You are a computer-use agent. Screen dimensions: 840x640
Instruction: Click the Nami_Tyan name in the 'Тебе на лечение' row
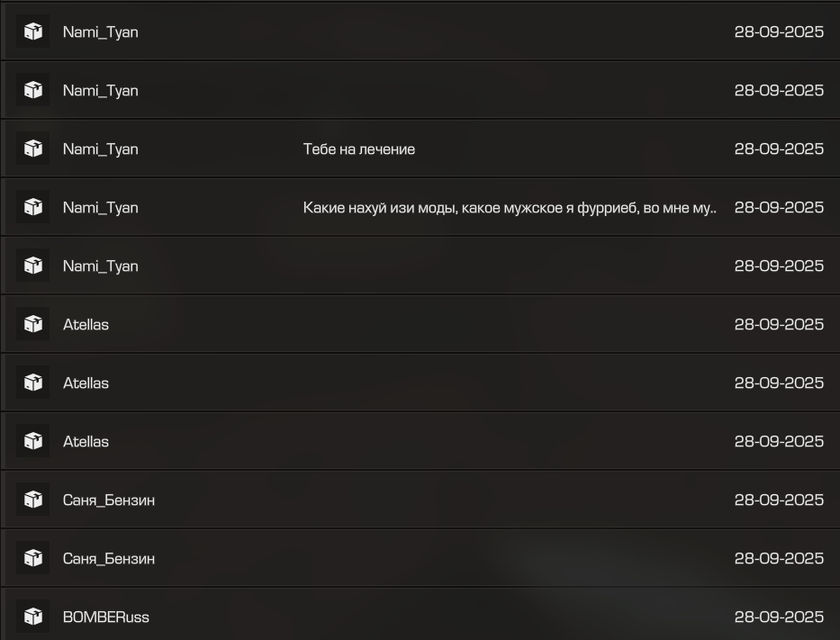click(x=100, y=149)
